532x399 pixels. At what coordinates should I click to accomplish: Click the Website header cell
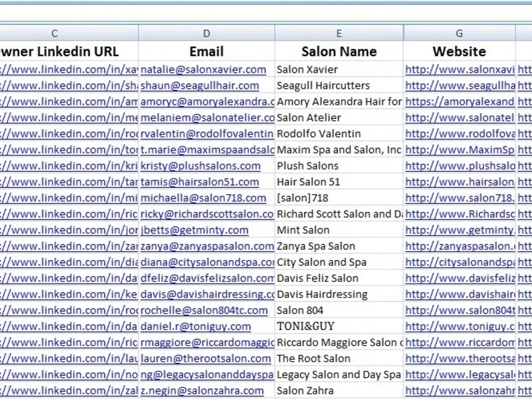click(x=459, y=52)
